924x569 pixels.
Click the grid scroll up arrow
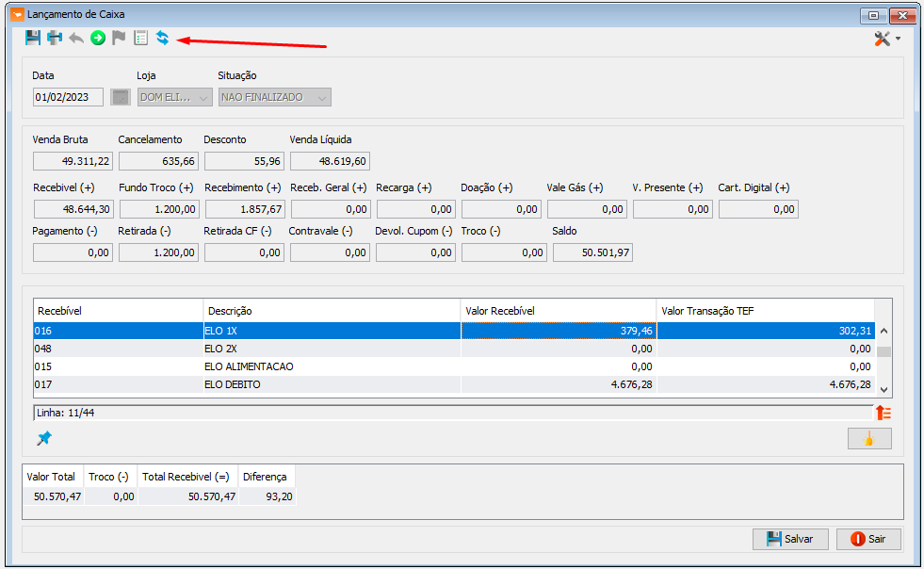pyautogui.click(x=883, y=331)
